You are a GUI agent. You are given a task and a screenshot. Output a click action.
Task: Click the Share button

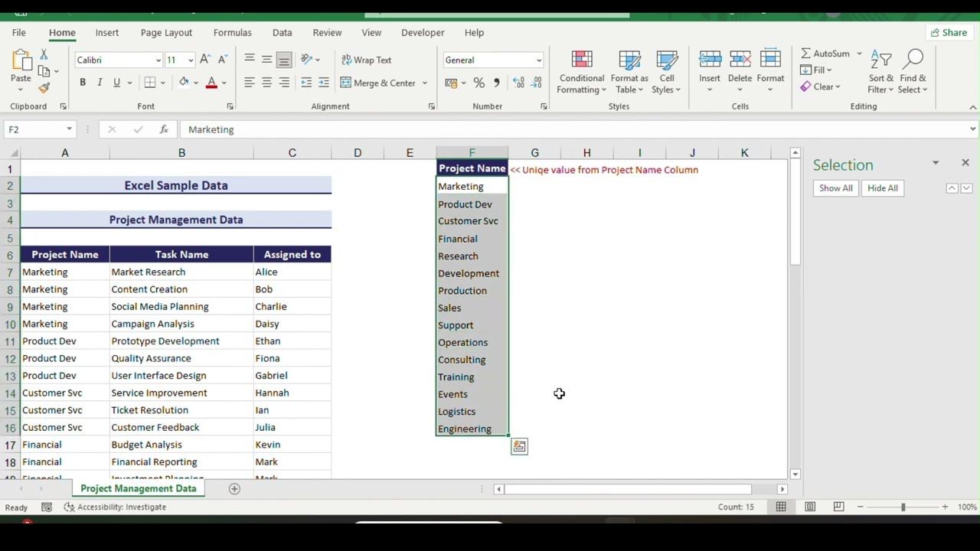[x=948, y=32]
